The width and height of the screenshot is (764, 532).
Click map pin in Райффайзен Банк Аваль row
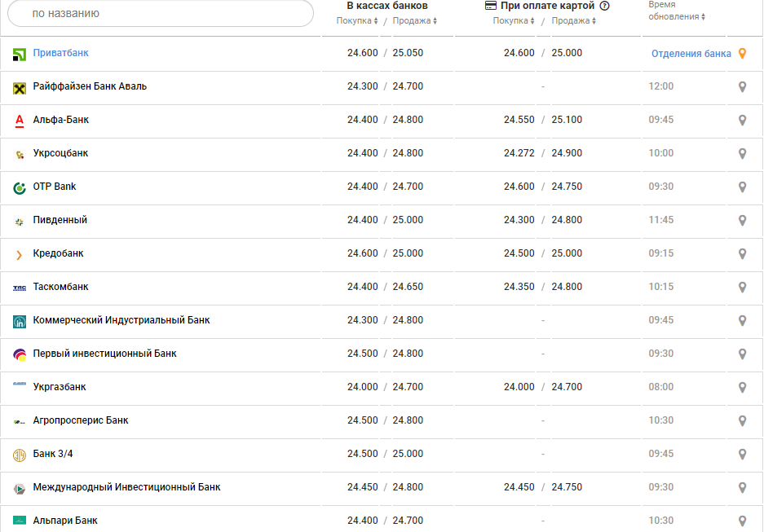click(x=742, y=87)
